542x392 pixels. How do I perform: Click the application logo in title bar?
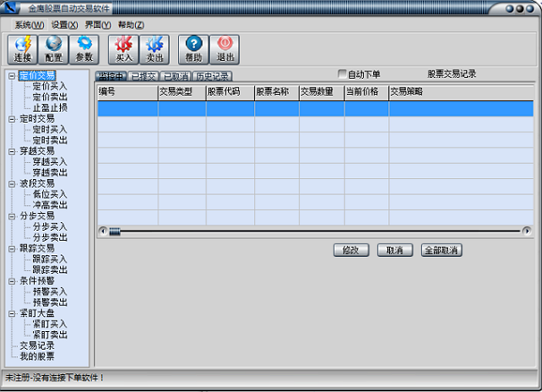tap(9, 8)
